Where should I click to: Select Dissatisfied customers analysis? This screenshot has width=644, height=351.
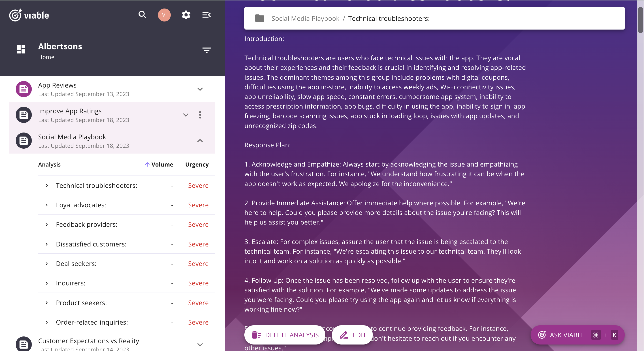[x=91, y=244]
